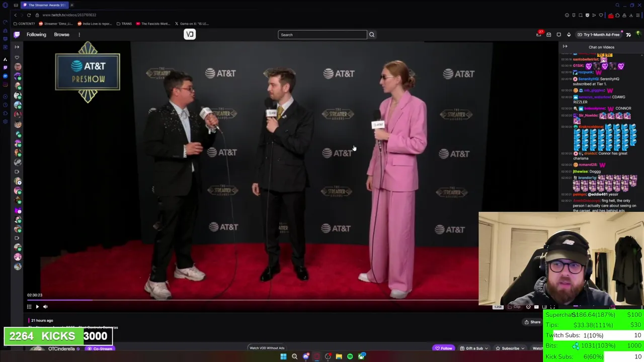This screenshot has height=362, width=644.
Task: Open the CONTENT? bookmarks folder
Action: pos(24,24)
